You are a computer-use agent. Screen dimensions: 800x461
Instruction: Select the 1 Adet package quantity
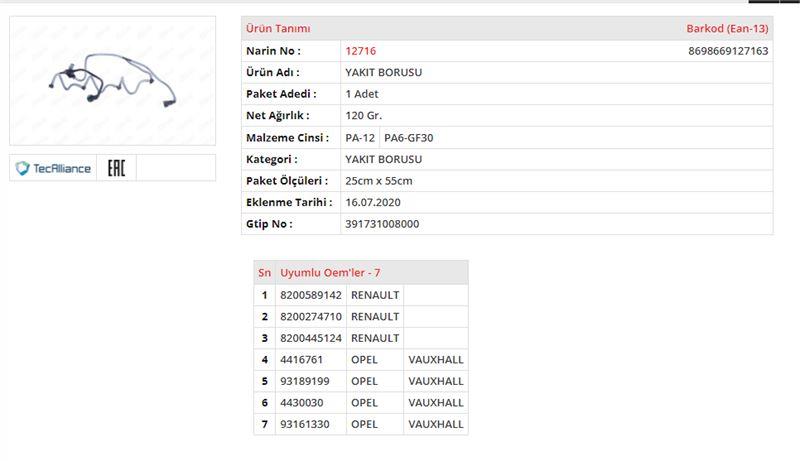pos(362,94)
